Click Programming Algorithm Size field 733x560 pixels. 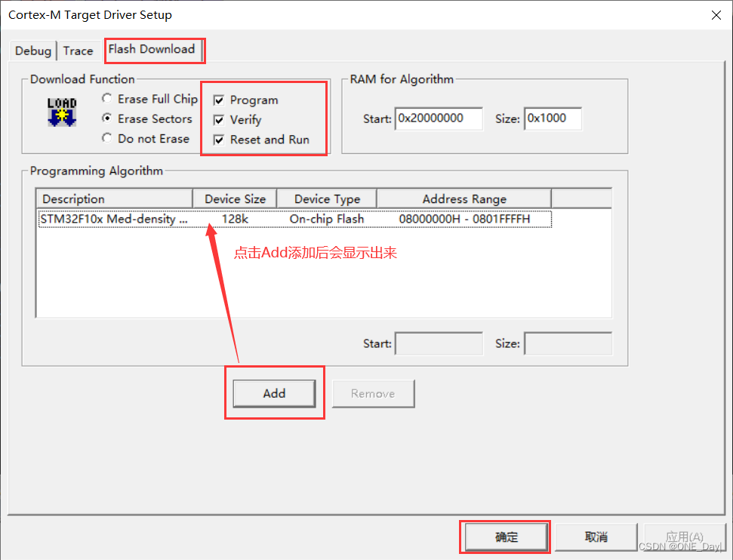point(568,343)
